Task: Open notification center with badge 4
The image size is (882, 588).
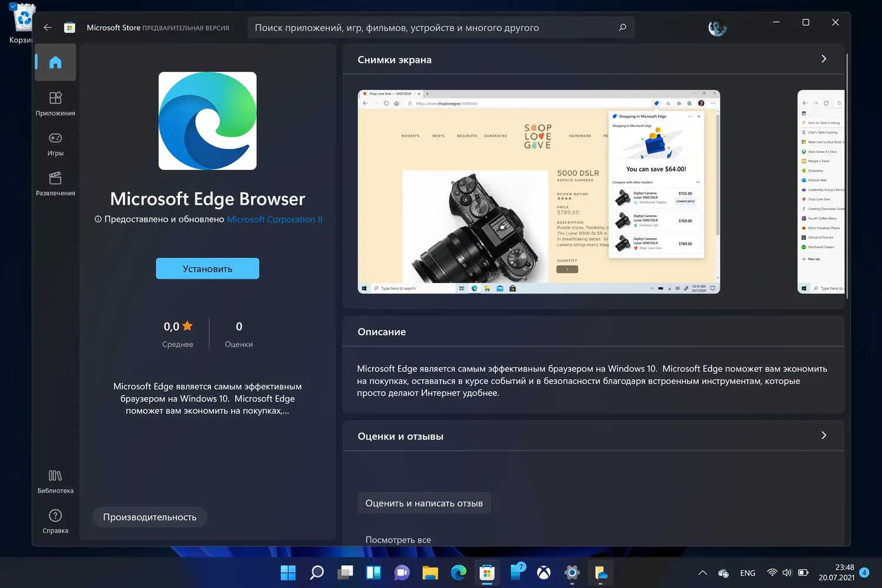Action: [x=864, y=573]
